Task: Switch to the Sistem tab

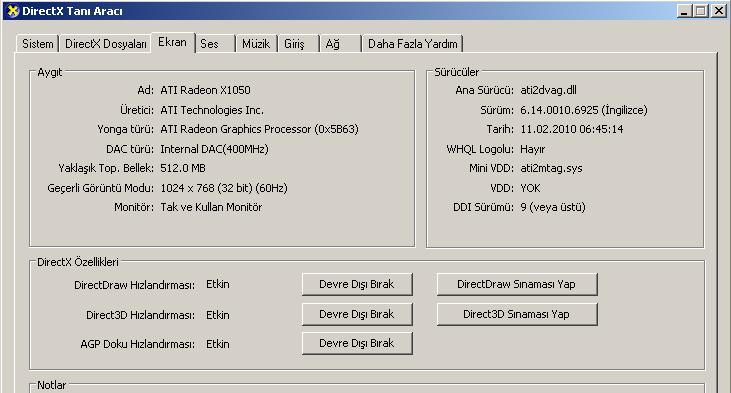Action: coord(37,44)
